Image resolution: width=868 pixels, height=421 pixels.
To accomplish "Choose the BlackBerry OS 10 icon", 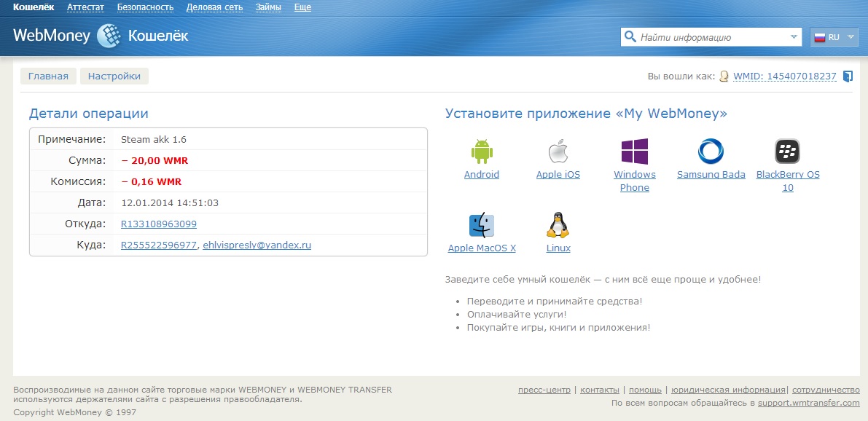I will coord(787,151).
